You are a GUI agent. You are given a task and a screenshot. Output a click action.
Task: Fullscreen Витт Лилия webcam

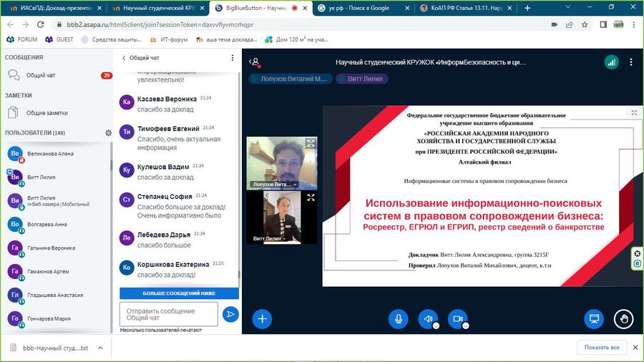coord(311,198)
